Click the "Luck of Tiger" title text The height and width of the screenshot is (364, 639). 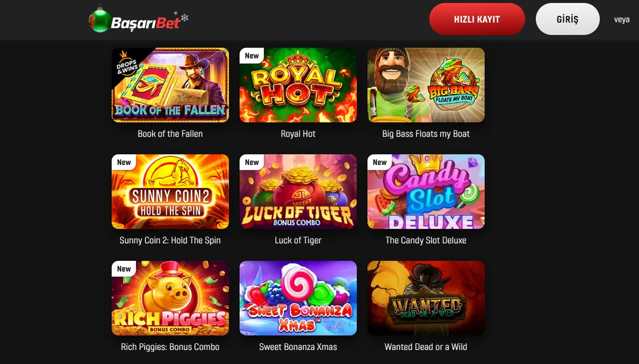click(x=298, y=240)
